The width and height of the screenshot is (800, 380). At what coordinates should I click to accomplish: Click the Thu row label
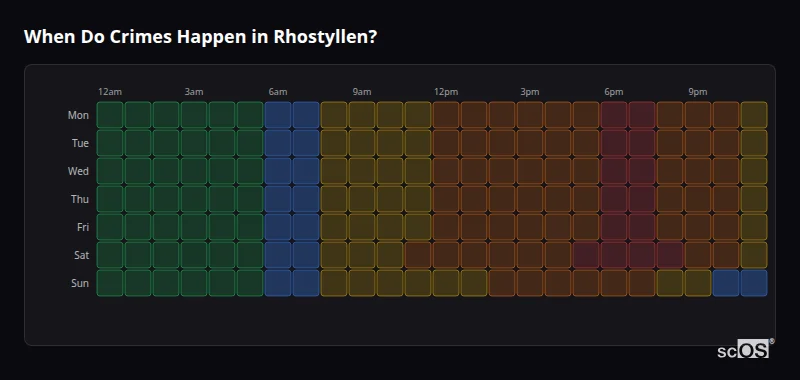coord(80,199)
